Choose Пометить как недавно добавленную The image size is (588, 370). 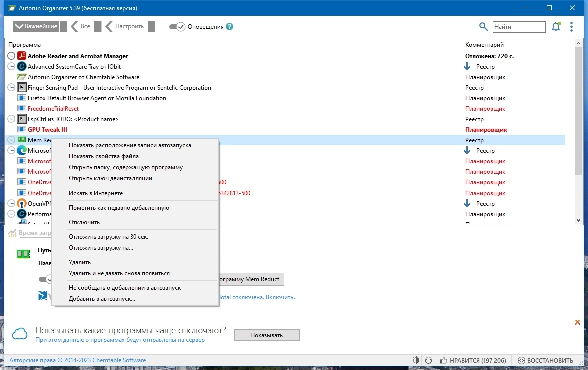point(119,208)
